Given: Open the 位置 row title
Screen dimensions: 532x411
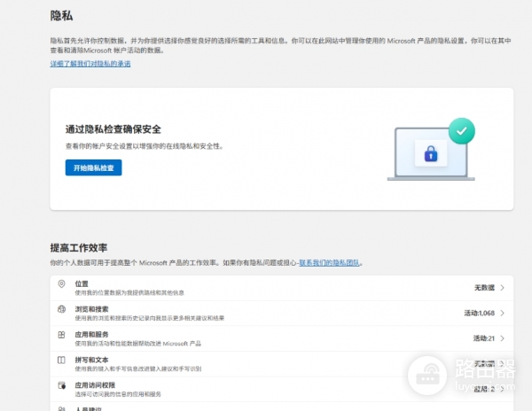Looking at the screenshot, I should pyautogui.click(x=82, y=283).
